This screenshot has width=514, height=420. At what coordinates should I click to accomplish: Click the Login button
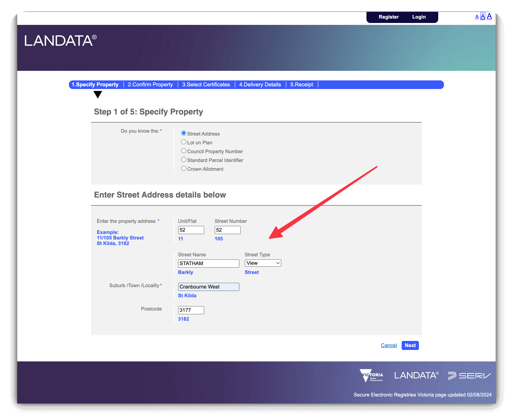point(419,17)
